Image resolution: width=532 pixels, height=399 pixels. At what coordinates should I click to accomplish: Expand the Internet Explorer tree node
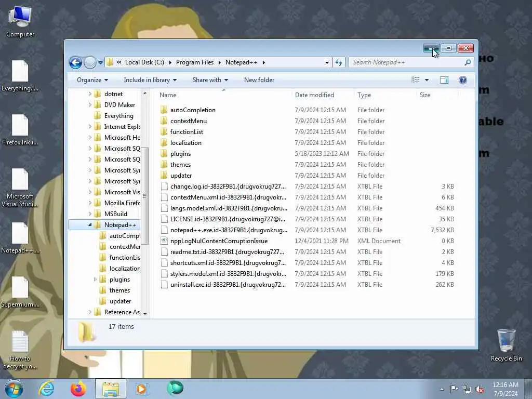pos(90,127)
